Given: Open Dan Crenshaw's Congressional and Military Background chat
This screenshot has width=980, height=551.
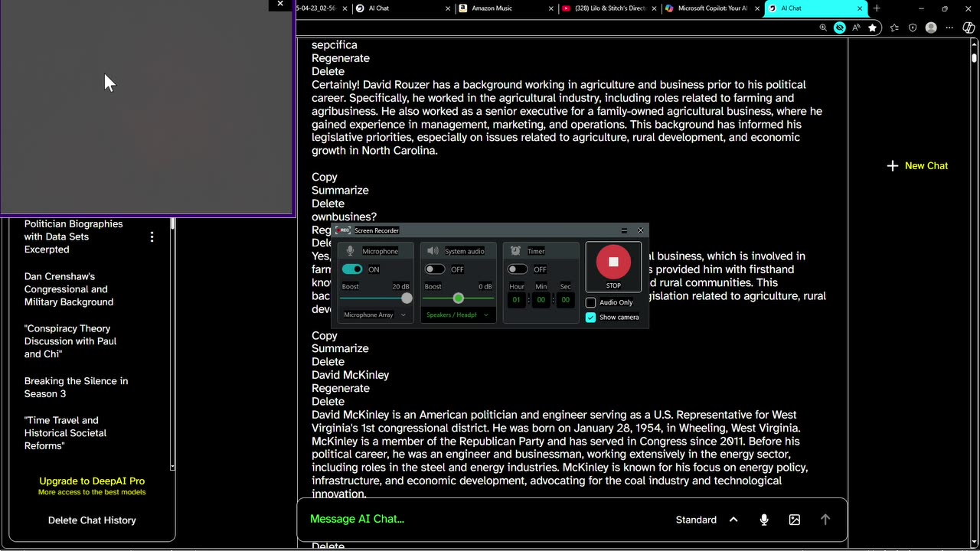Looking at the screenshot, I should tap(69, 289).
